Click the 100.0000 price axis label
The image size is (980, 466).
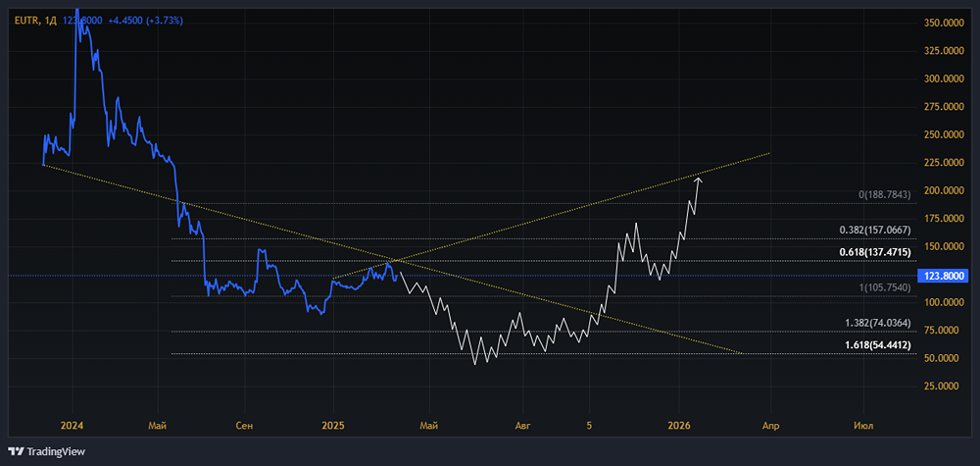[x=944, y=303]
